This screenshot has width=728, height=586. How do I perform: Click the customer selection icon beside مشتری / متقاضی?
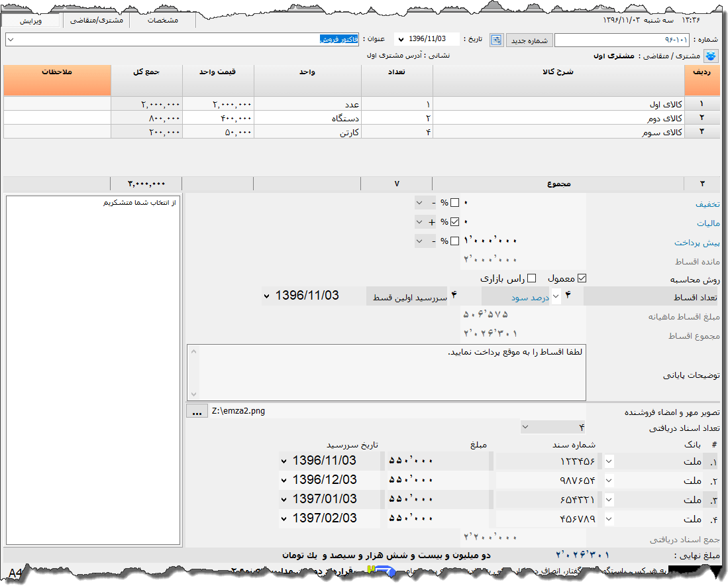711,56
